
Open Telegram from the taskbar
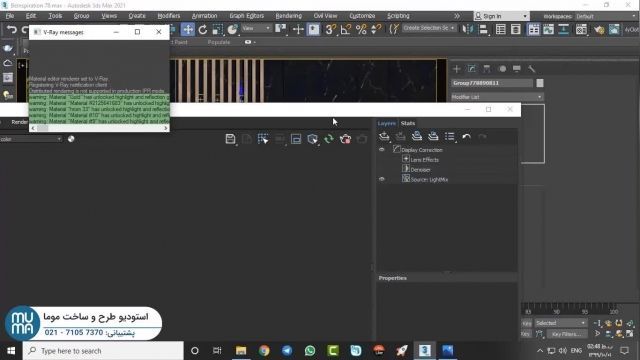click(287, 351)
